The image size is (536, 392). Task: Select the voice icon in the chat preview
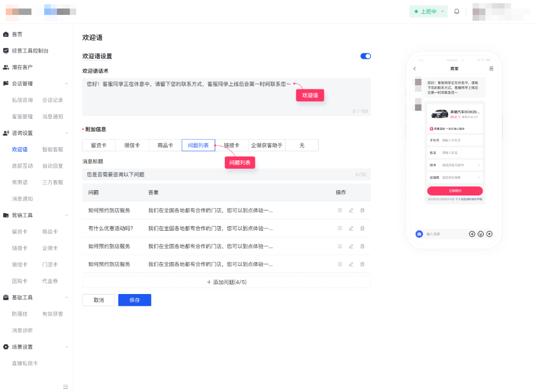(472, 234)
